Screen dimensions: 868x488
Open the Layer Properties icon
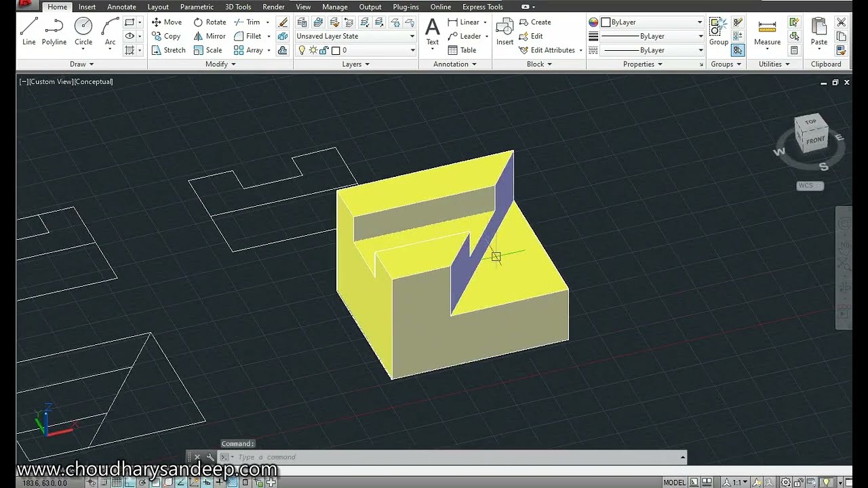302,22
